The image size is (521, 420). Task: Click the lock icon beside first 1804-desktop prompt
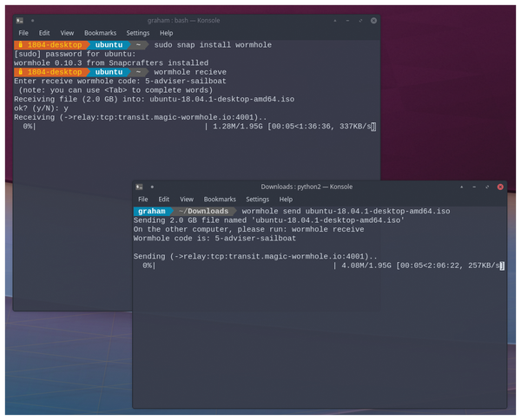(x=21, y=44)
